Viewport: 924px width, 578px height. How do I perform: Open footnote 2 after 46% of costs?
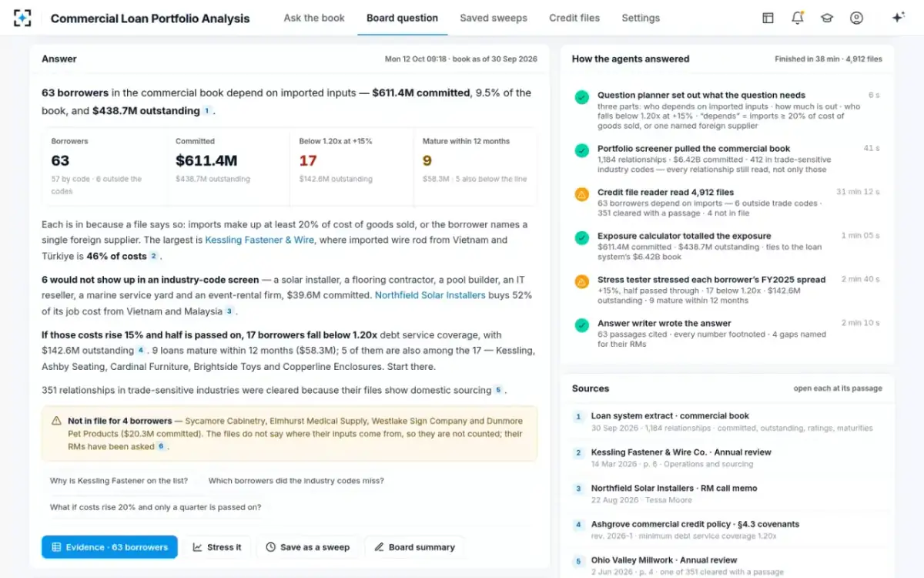[x=153, y=256]
